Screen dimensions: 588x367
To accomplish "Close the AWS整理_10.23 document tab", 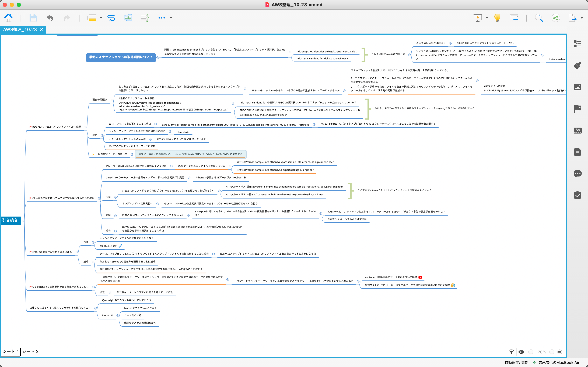I will [41, 30].
